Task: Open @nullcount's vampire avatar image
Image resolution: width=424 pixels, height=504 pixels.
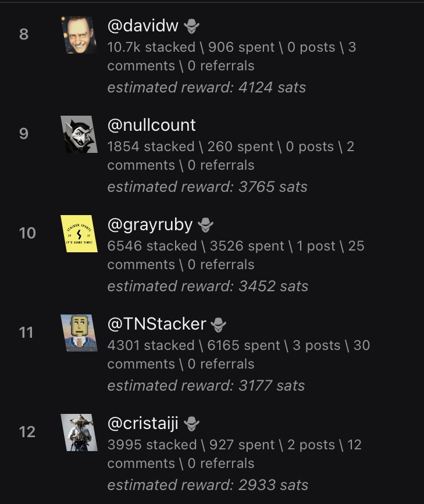Action: (79, 134)
